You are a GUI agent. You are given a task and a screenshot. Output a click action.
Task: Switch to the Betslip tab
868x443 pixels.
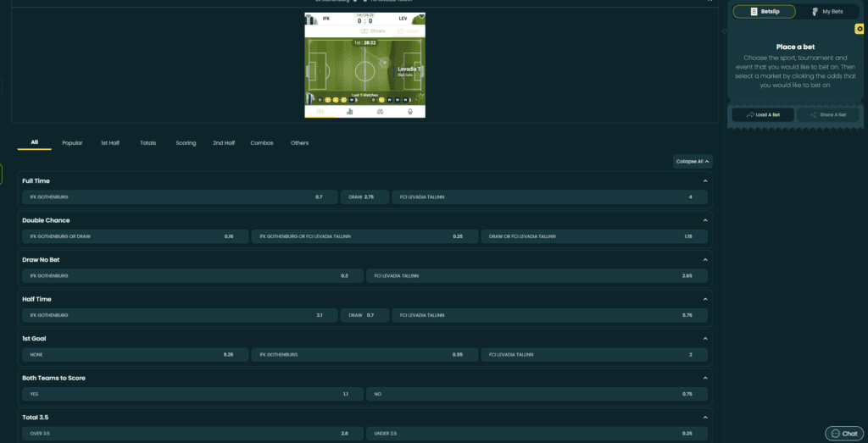point(765,12)
